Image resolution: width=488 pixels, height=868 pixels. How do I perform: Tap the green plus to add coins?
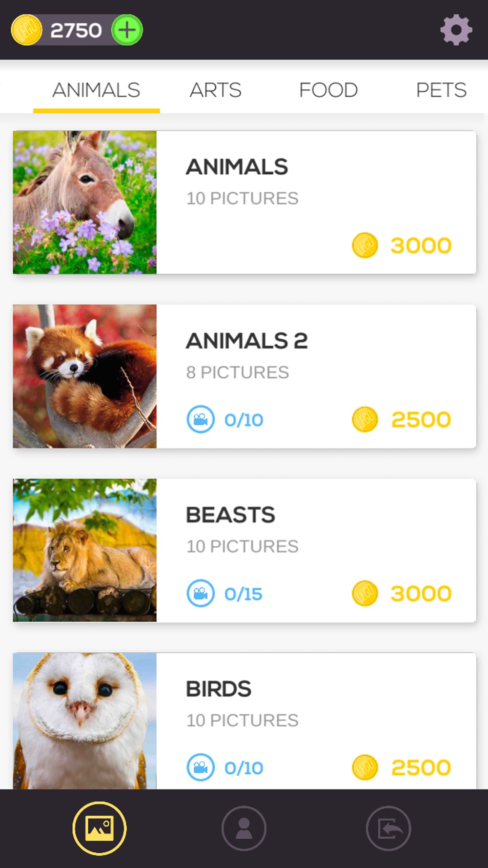[x=127, y=30]
